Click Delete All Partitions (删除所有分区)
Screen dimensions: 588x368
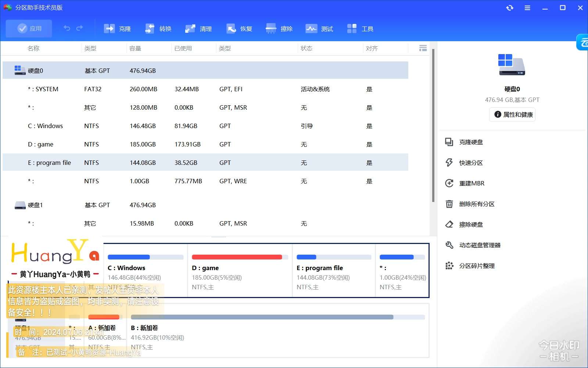(477, 204)
